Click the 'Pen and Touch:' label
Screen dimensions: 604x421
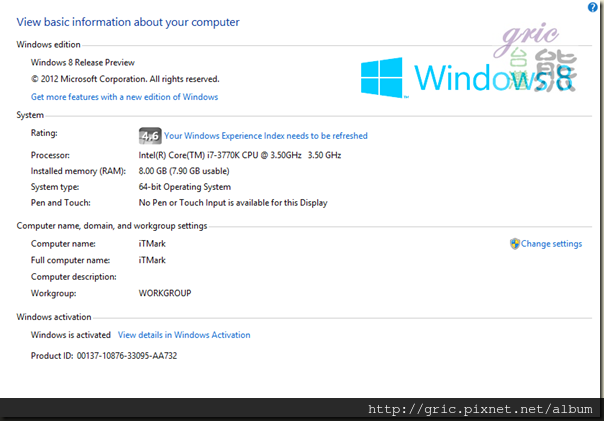point(61,203)
